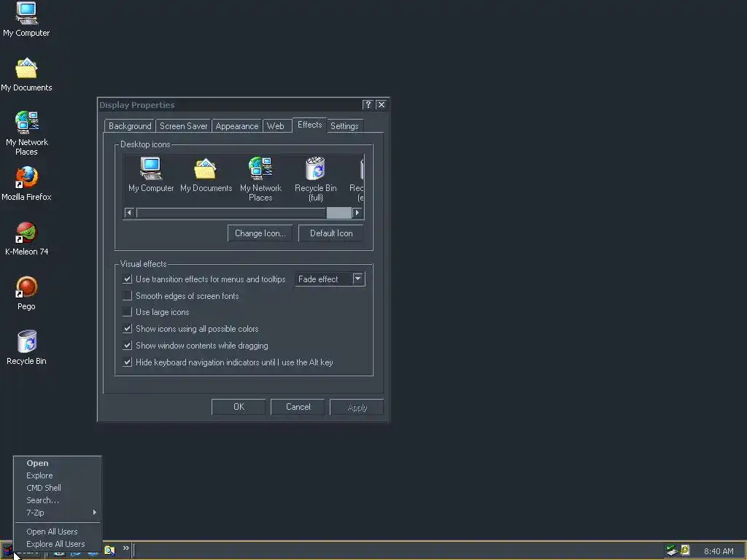Expand quick launch overflow chevron
The height and width of the screenshot is (560, 747).
[125, 548]
